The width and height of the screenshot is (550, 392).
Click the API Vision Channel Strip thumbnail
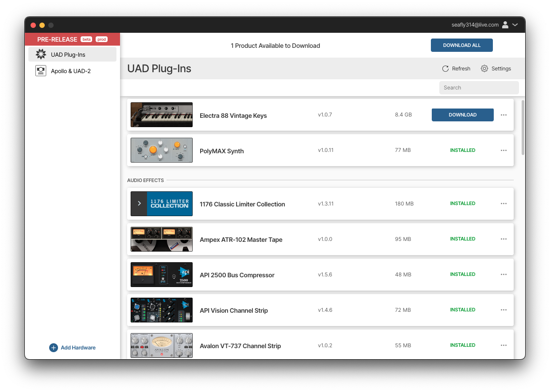(162, 310)
